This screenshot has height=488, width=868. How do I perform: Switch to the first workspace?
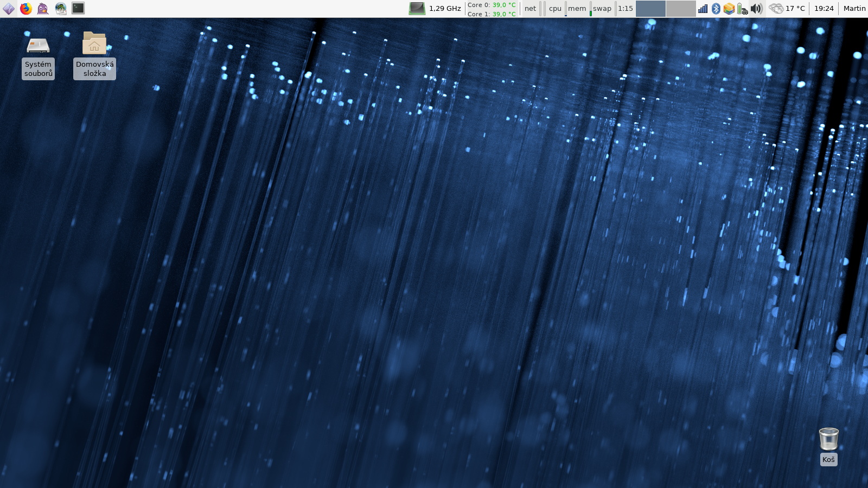[650, 8]
